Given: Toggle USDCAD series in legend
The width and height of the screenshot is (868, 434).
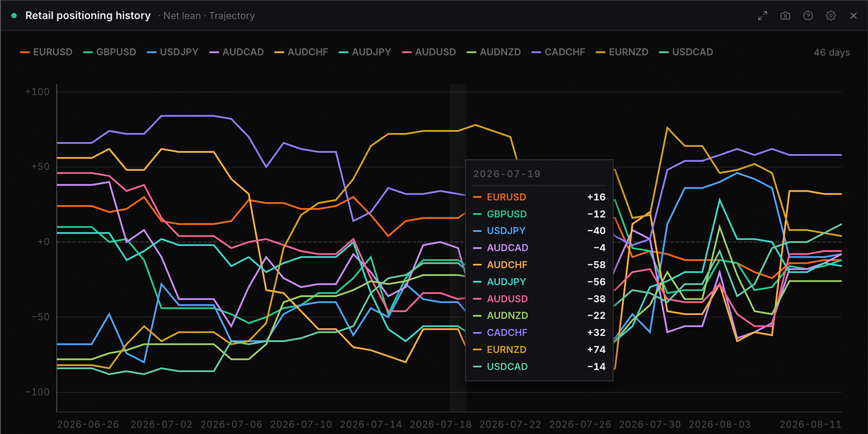Looking at the screenshot, I should (686, 52).
